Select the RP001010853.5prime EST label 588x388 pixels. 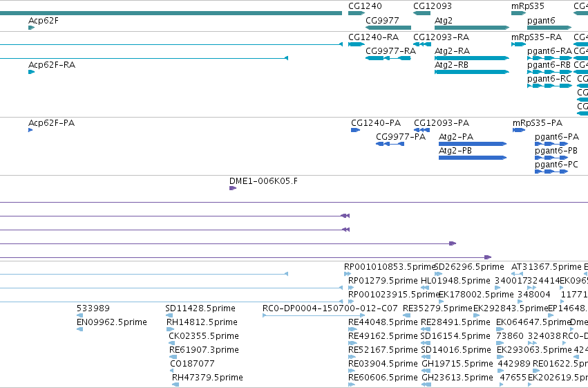tap(389, 267)
